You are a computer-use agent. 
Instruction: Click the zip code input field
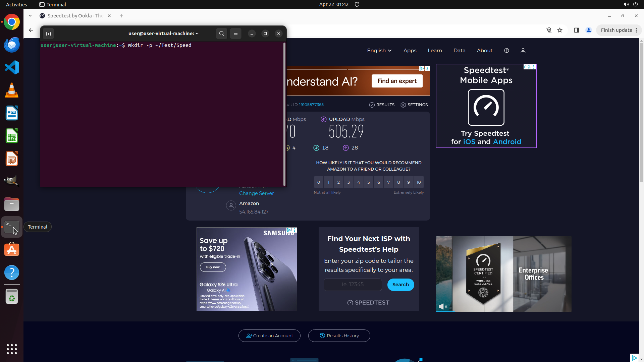click(353, 285)
